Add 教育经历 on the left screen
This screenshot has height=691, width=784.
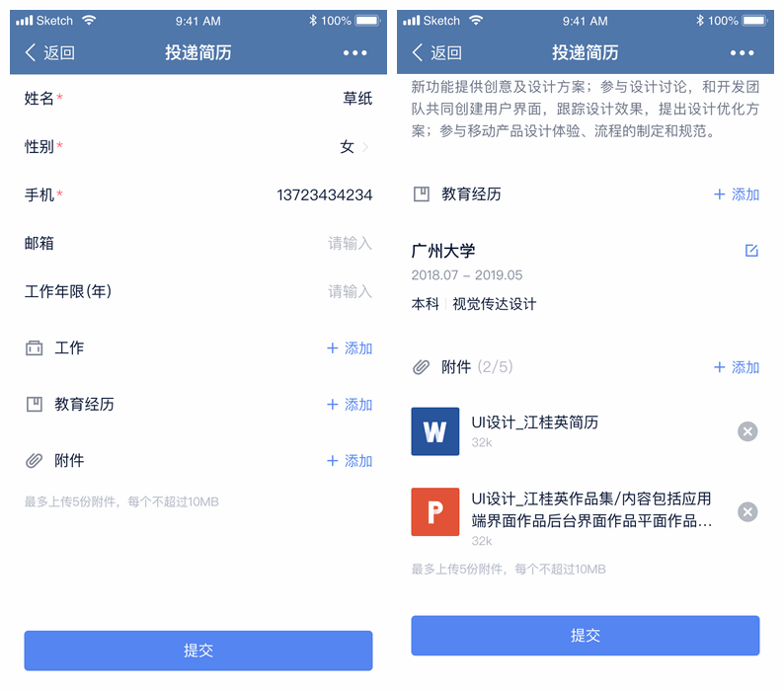coord(350,405)
